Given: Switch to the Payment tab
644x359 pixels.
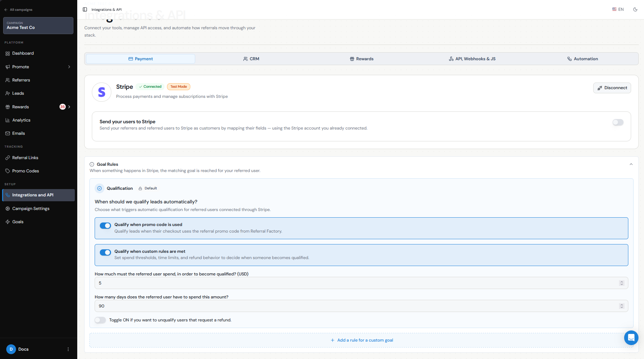Looking at the screenshot, I should (x=141, y=59).
